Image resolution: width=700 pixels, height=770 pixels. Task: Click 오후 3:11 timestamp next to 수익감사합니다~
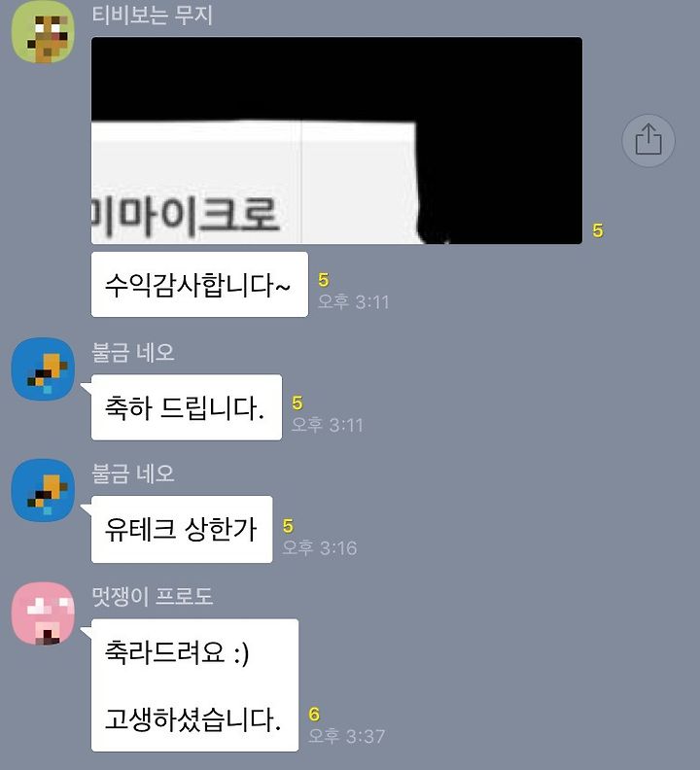[353, 301]
